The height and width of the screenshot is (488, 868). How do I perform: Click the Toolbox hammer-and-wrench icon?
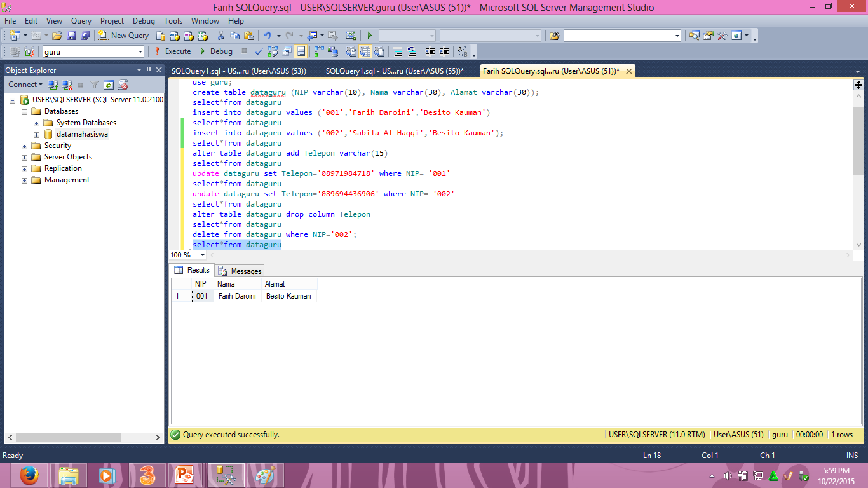722,36
